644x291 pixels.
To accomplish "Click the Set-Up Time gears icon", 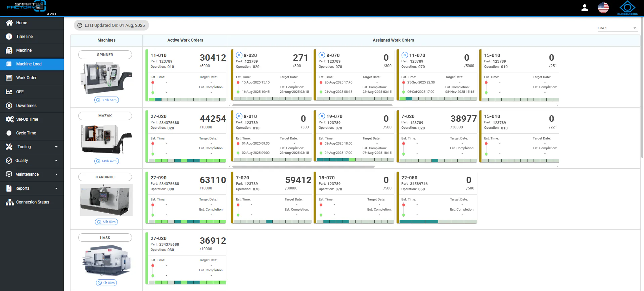I will pos(9,119).
